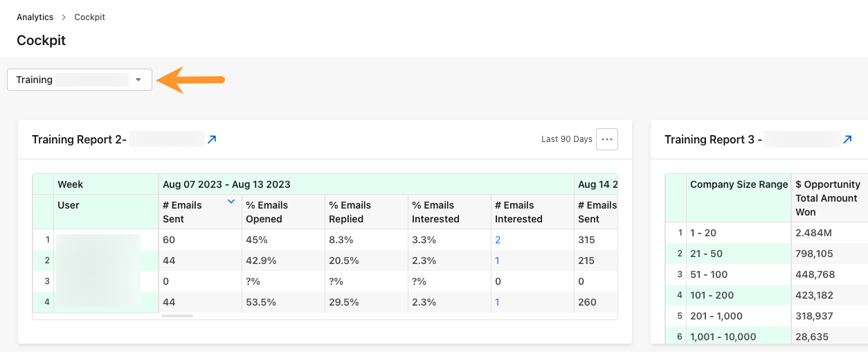Click the dropdown caret beside Training
Screen dimensions: 868x352
(138, 80)
